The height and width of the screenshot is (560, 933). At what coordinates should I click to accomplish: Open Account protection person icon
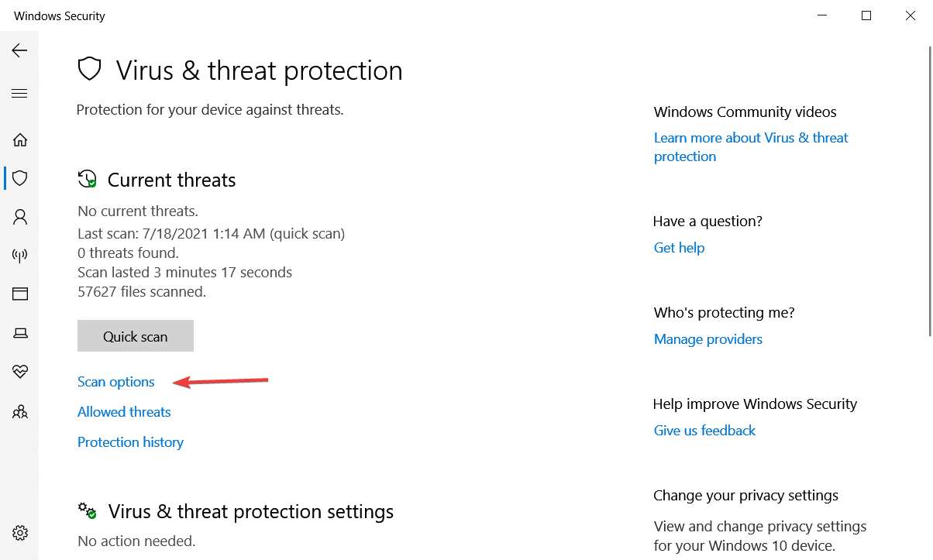click(x=20, y=217)
